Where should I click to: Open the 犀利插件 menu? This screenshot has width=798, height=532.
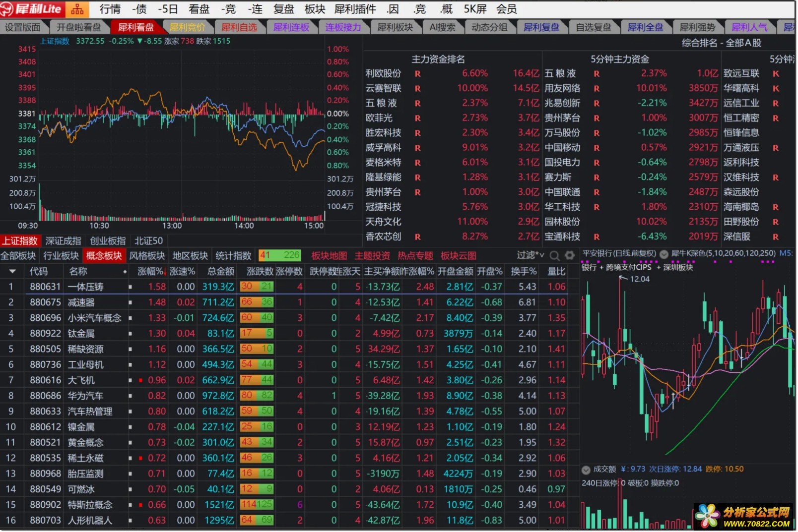click(355, 9)
